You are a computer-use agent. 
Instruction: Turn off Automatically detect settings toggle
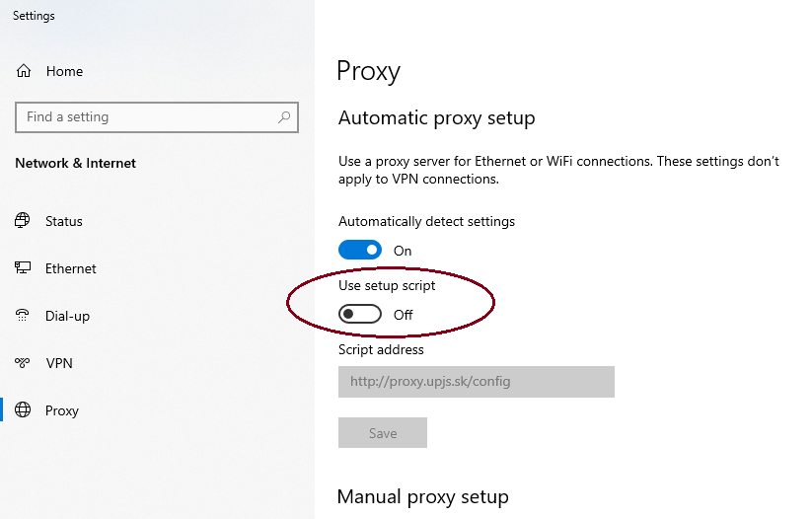coord(360,251)
